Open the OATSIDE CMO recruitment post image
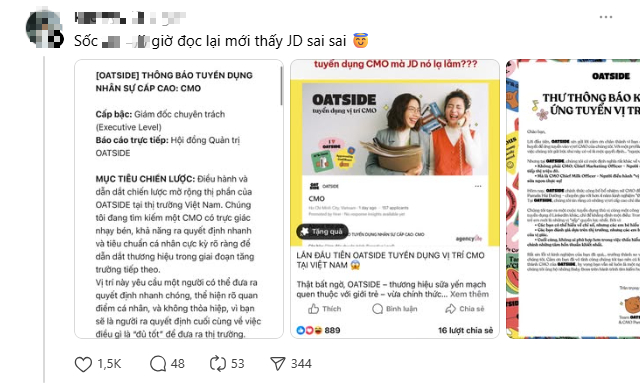Image resolution: width=642 pixels, height=385 pixels. tap(395, 199)
